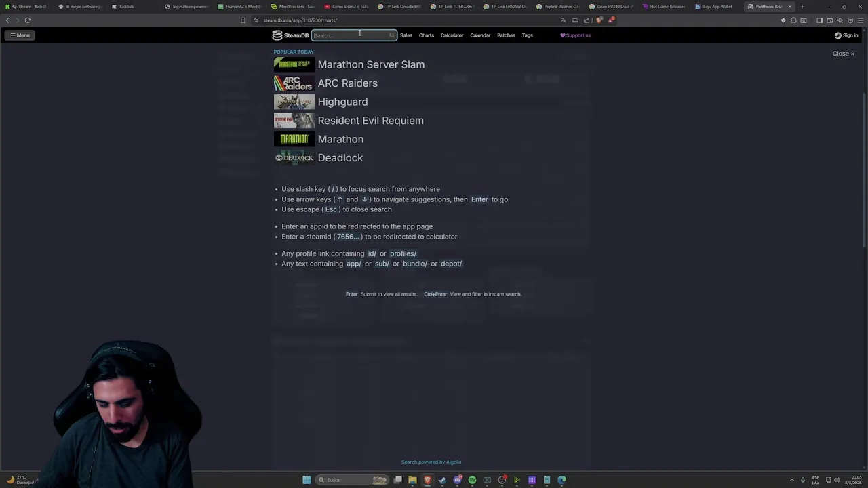The height and width of the screenshot is (488, 868).
Task: Open Microsoft Edge from taskbar
Action: (561, 480)
